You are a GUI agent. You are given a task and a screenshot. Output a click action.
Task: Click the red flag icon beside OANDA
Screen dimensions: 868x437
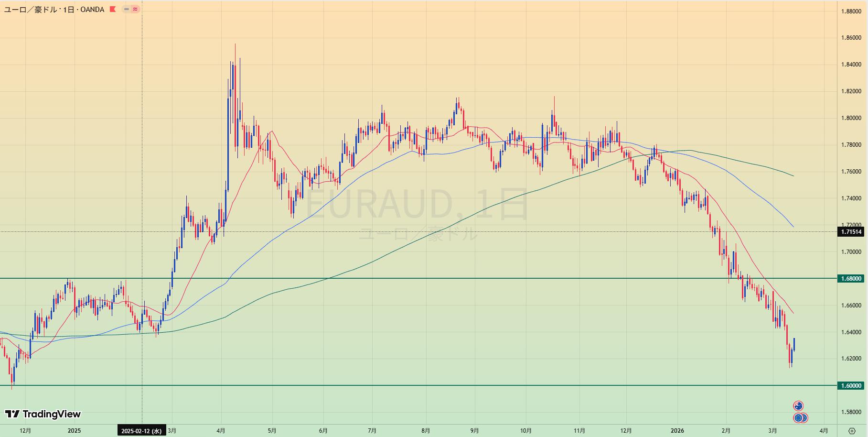point(113,9)
